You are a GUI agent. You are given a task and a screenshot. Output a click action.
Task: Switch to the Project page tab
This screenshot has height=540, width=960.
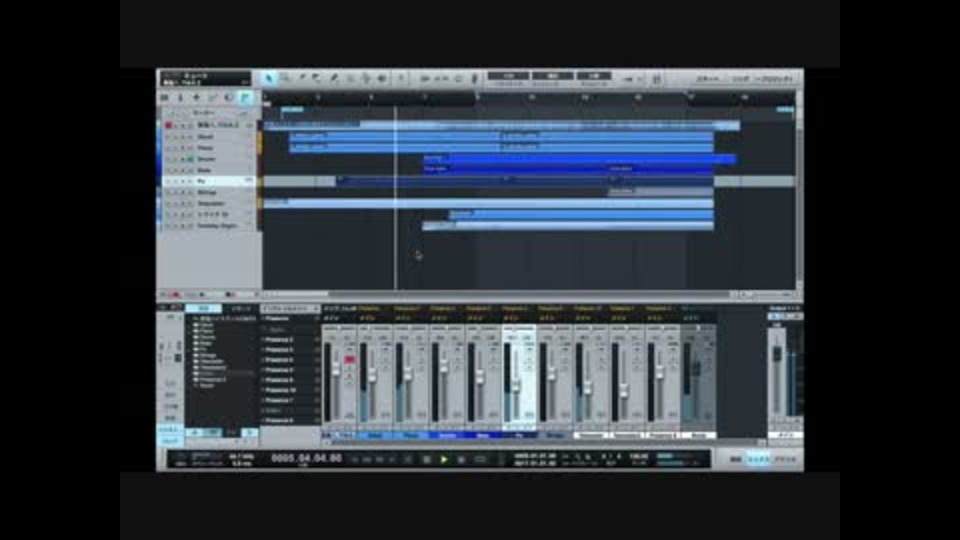point(776,79)
